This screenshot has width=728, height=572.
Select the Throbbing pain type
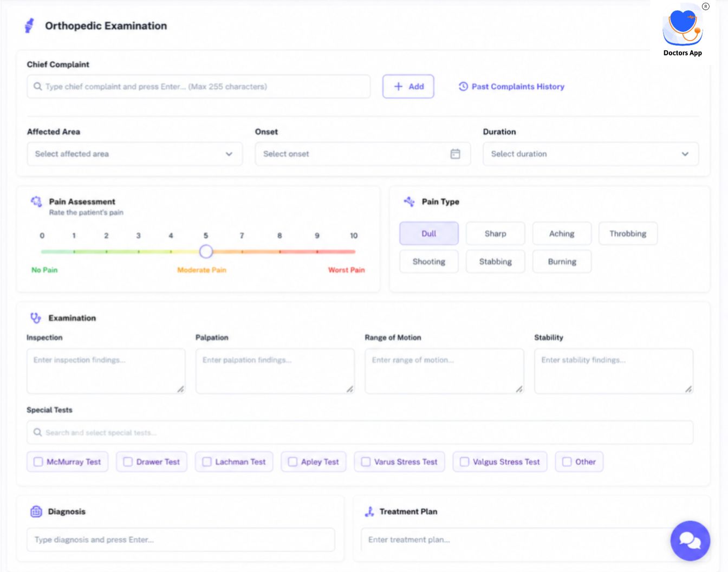(628, 233)
